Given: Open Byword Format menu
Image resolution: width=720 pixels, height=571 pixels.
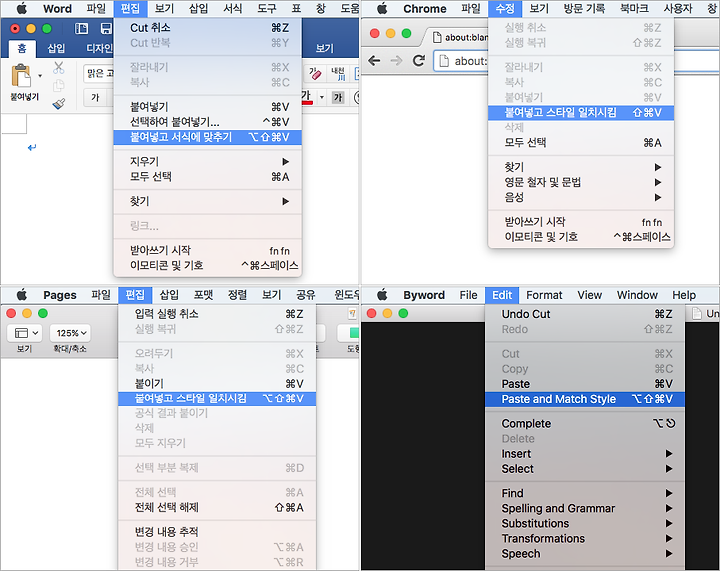Looking at the screenshot, I should tap(544, 295).
